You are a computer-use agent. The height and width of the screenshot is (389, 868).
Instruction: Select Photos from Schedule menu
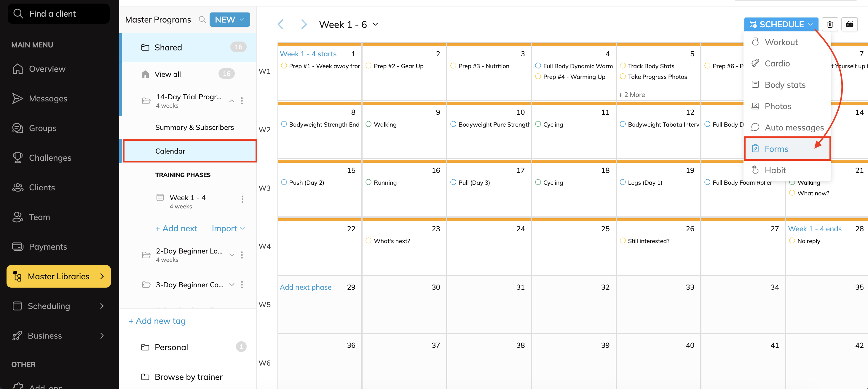point(787,106)
